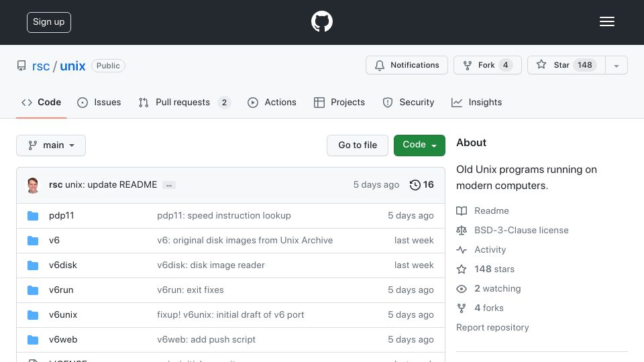
Task: Click the eye icon next to 2 watching
Action: 462,288
